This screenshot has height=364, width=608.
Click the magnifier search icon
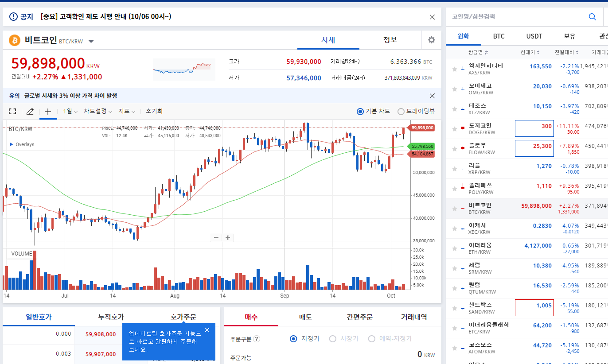(592, 17)
